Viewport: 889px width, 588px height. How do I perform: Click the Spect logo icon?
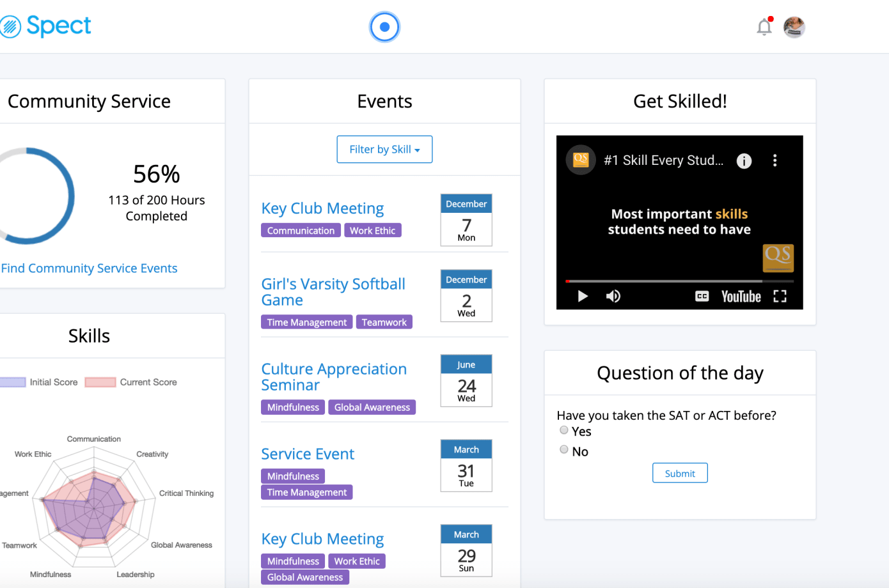coord(10,26)
